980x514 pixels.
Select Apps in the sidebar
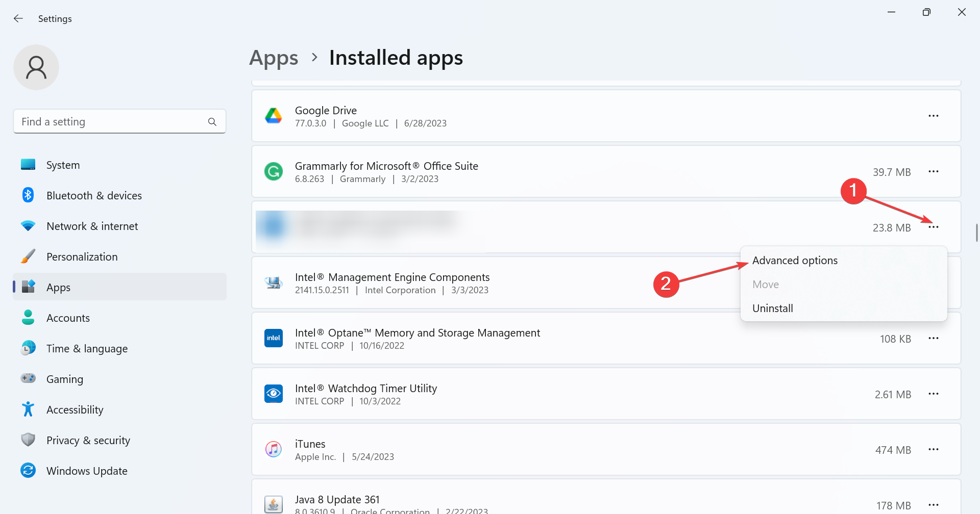pos(119,287)
